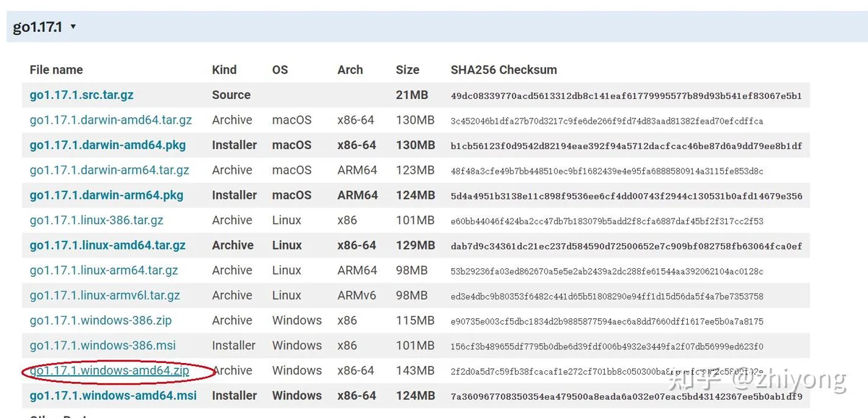Download go1.17.1.darwin-arm64.pkg installer

106,195
